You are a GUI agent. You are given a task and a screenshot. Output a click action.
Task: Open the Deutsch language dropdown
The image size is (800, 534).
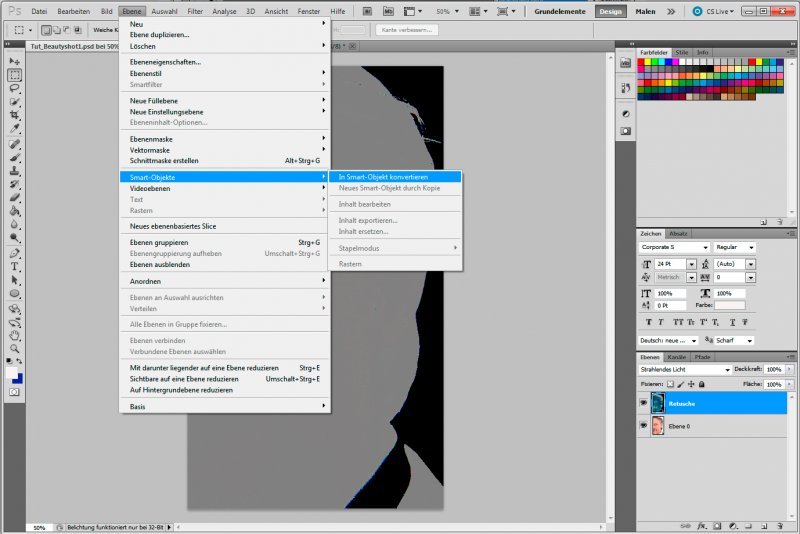pyautogui.click(x=694, y=341)
